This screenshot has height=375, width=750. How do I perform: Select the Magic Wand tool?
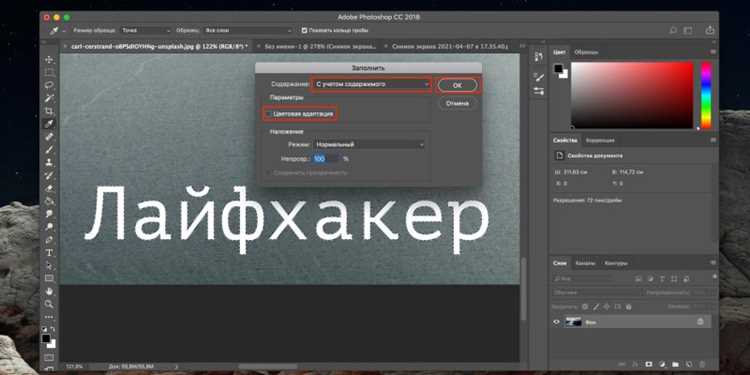49,99
